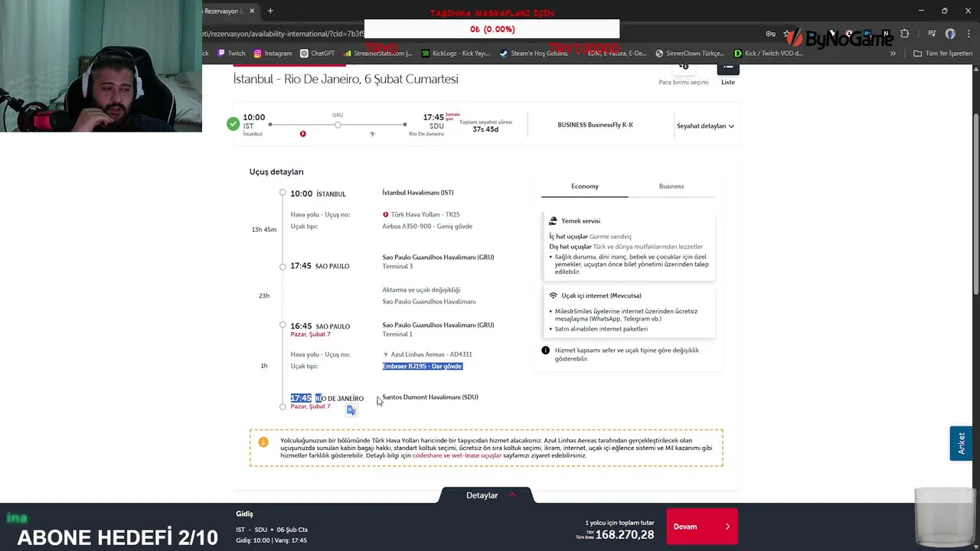Screen dimensions: 980x551
Task: Open Tüm Yer İşaretleri bookmarks folder
Action: point(942,54)
